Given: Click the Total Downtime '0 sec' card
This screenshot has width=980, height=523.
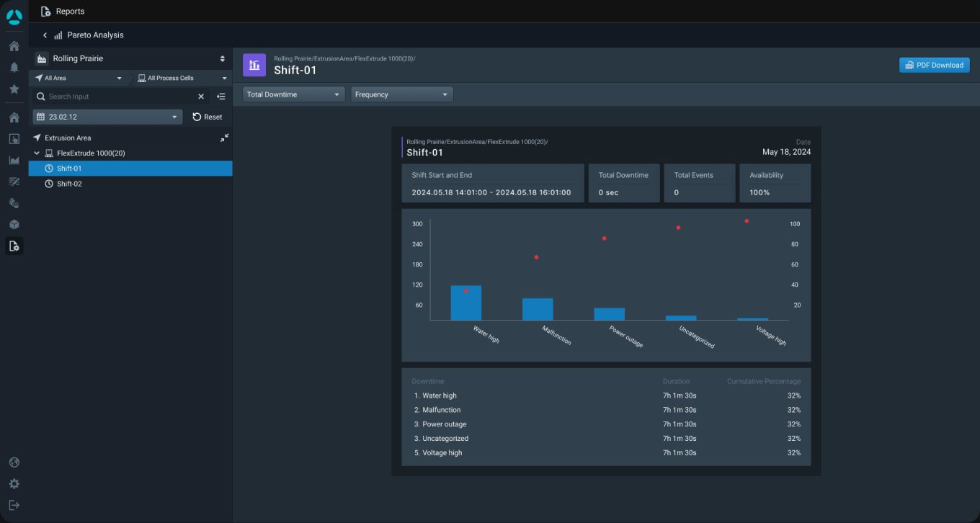Looking at the screenshot, I should [623, 184].
